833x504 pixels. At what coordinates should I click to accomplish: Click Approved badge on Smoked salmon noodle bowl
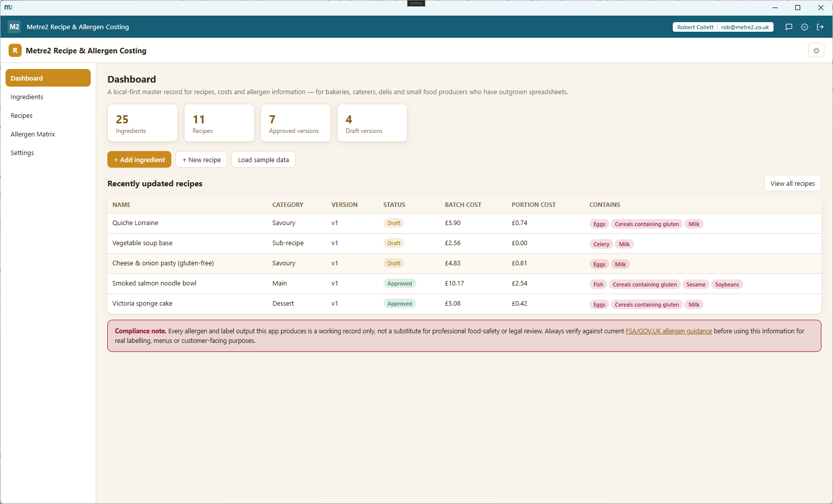pos(400,283)
